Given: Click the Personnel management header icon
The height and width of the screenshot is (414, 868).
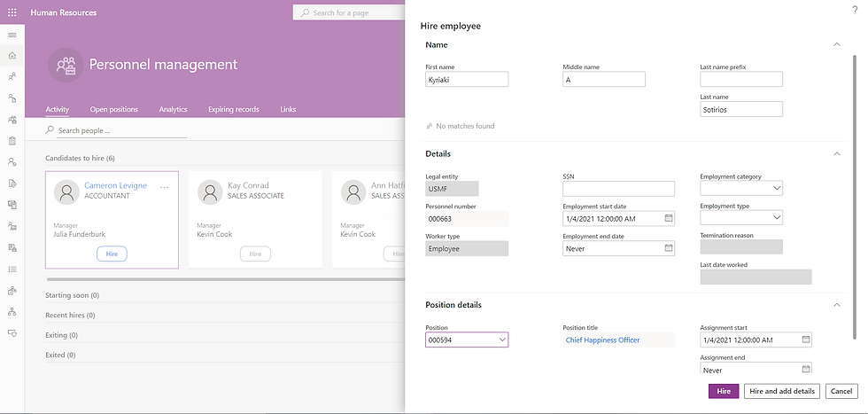Looking at the screenshot, I should (66, 65).
